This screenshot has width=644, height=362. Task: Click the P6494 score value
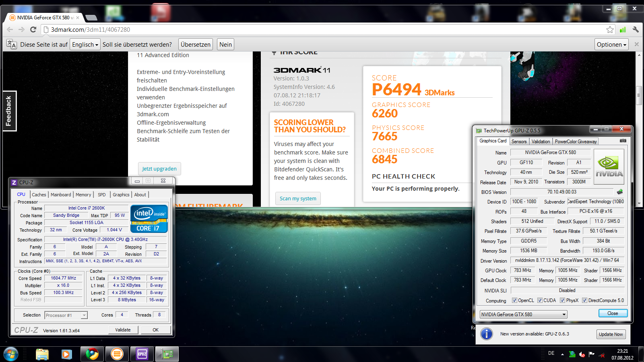point(396,89)
